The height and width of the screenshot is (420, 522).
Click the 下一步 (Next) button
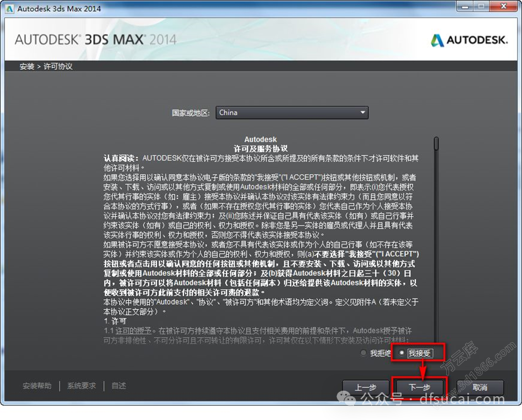click(x=419, y=387)
